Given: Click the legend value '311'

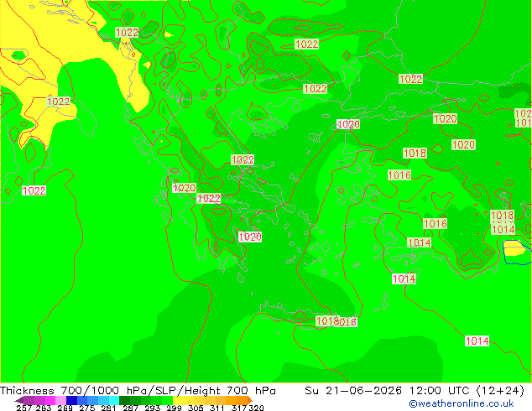Looking at the screenshot, I should tap(216, 408).
